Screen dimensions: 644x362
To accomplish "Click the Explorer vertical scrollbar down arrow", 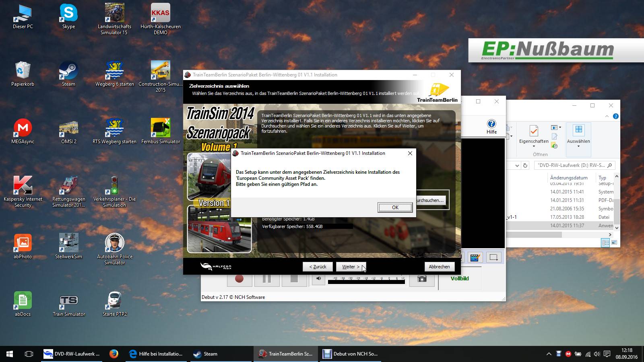I will [x=617, y=228].
